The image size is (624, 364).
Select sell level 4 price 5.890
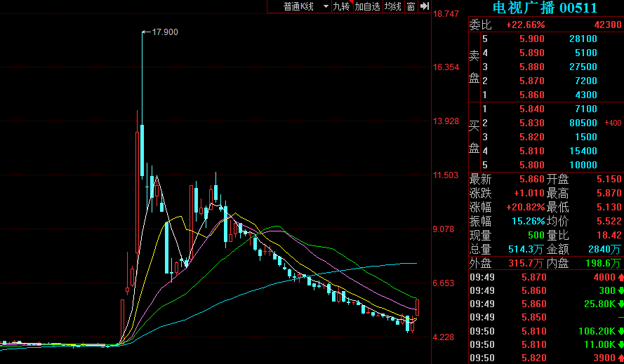(x=531, y=53)
